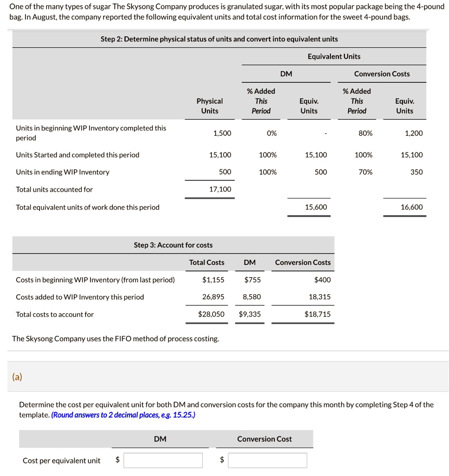Click the Conversion Cost per equivalent unit field
The width and height of the screenshot is (449, 476).
[x=267, y=460]
